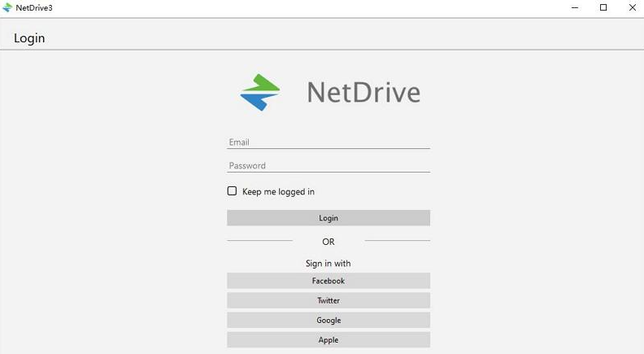The width and height of the screenshot is (644, 354).
Task: Click the NetDrive3 window title text
Action: pyautogui.click(x=34, y=8)
